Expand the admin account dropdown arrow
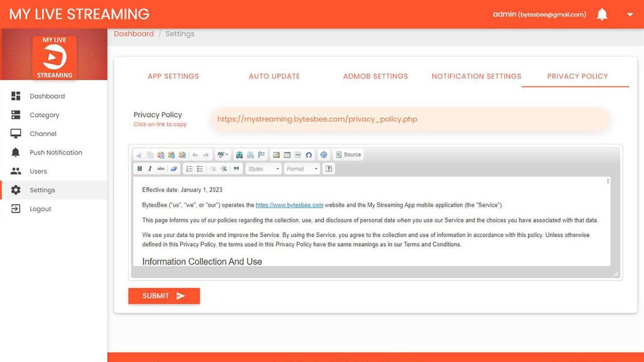 [630, 15]
